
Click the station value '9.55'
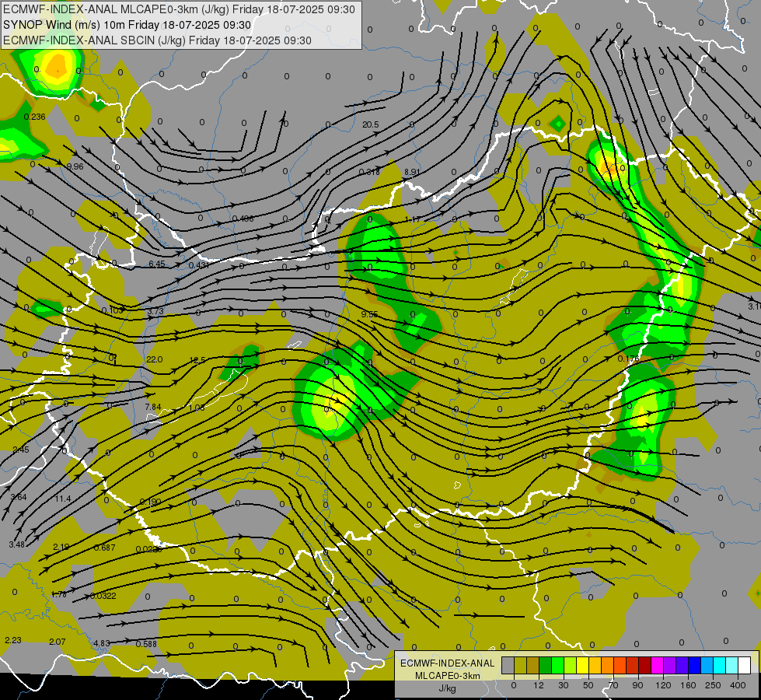coord(369,314)
